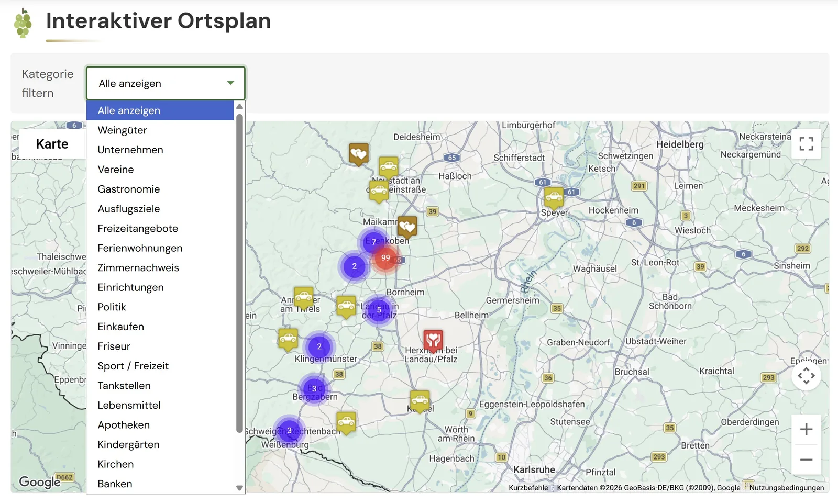This screenshot has height=504, width=838.
Task: Click the yellow car marker at Neustadt an der Weinstraße
Action: pyautogui.click(x=379, y=192)
